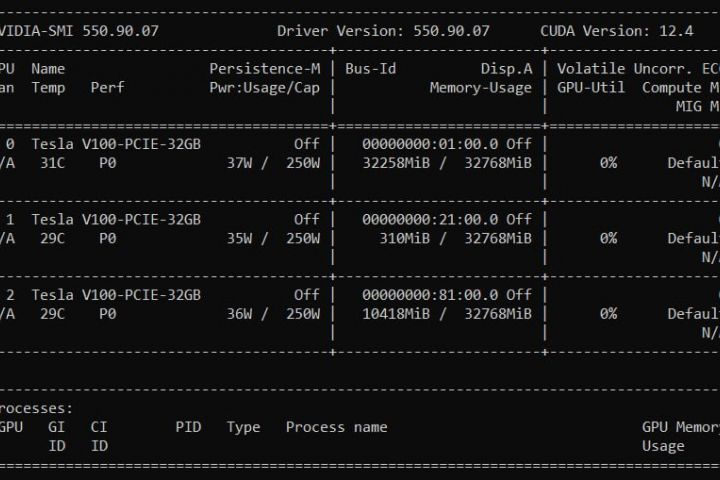Click the Persistence-M column header
The image size is (720, 480).
pyautogui.click(x=264, y=69)
